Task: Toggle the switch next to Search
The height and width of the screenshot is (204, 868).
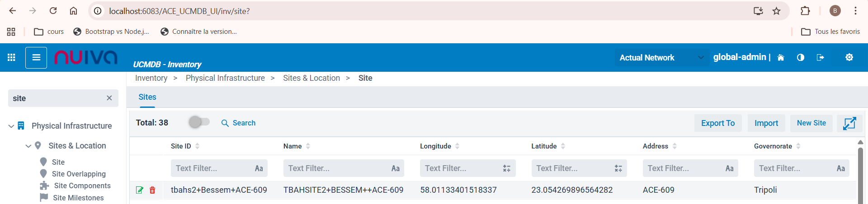Action: click(x=199, y=122)
